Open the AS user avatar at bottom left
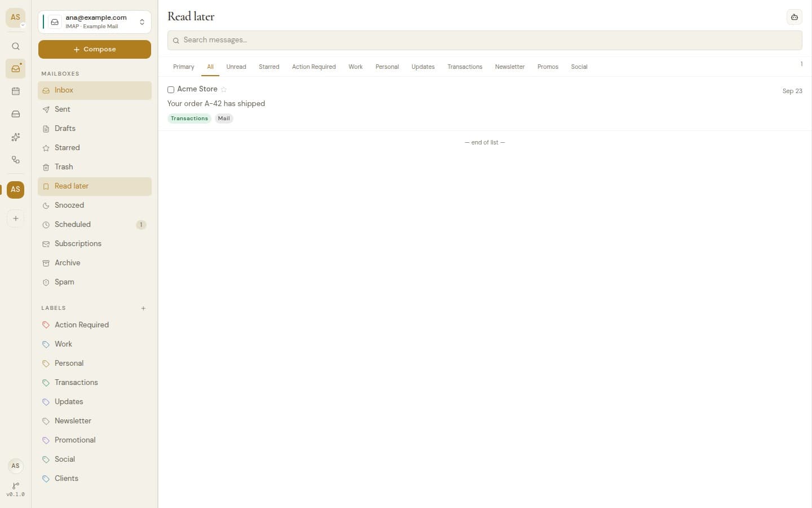 (16, 466)
